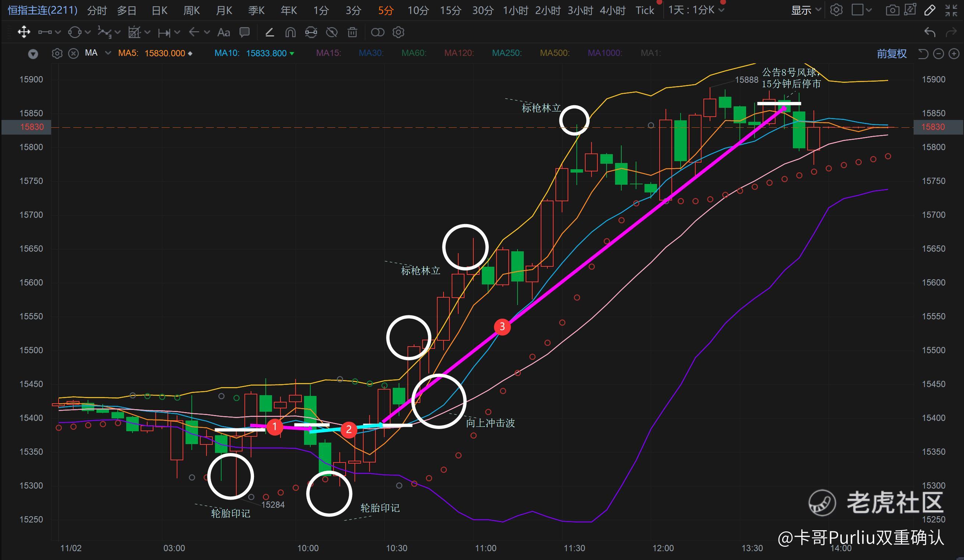
Task: Open the MA indicator type dropdown
Action: [x=108, y=53]
